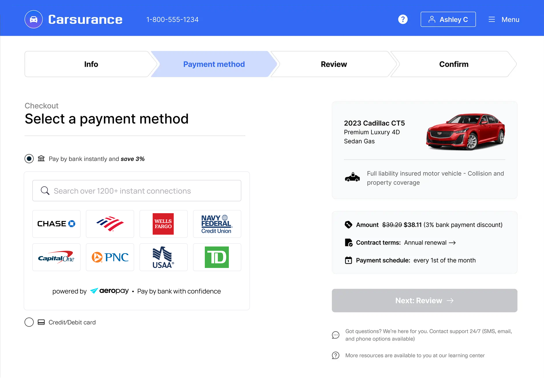This screenshot has height=392, width=544.
Task: Click the '$38.11' discounted amount
Action: pos(413,225)
